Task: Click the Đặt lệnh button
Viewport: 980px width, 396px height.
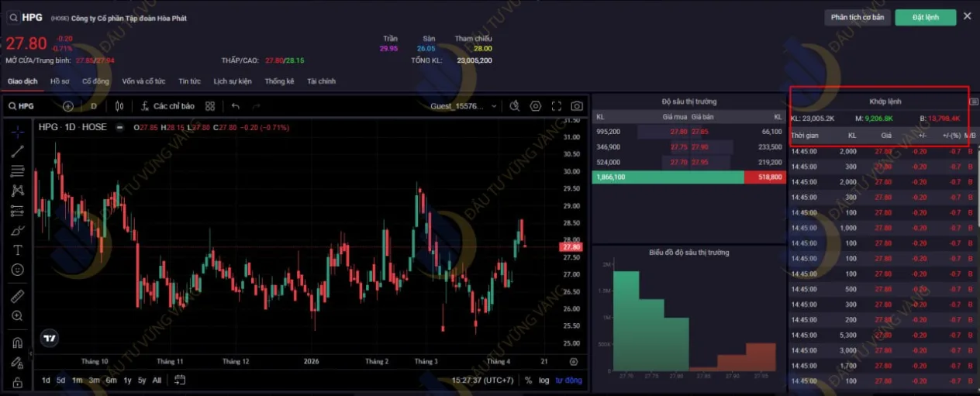Action: coord(925,17)
